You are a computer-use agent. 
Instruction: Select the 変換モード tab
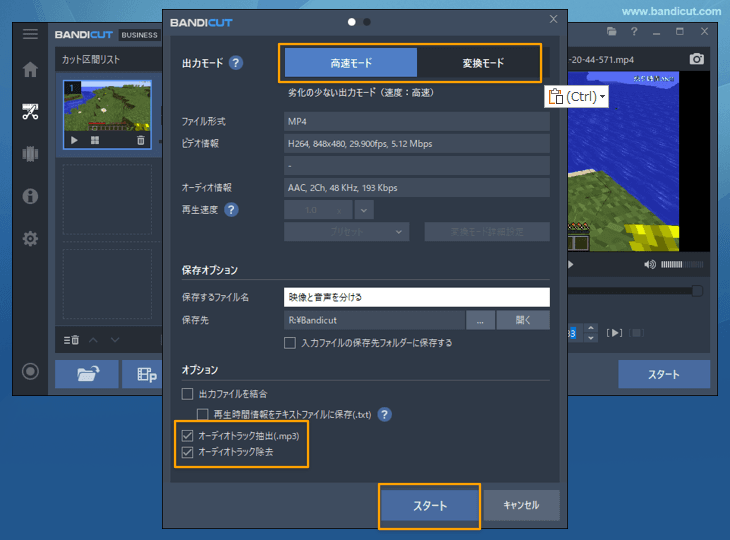pyautogui.click(x=483, y=63)
